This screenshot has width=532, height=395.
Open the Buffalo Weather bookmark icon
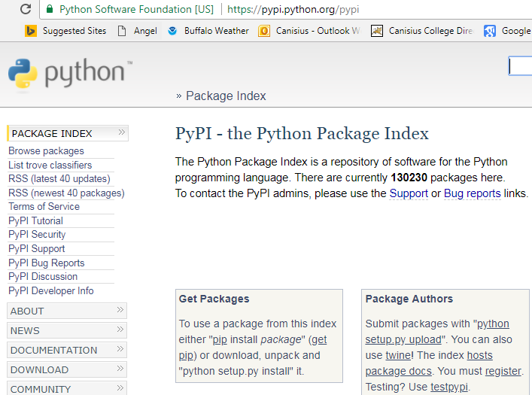tap(172, 31)
